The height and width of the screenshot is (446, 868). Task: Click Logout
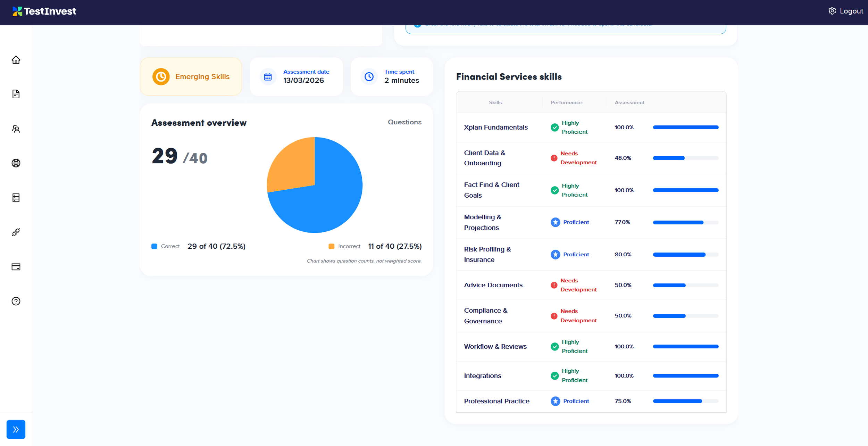[x=851, y=11]
